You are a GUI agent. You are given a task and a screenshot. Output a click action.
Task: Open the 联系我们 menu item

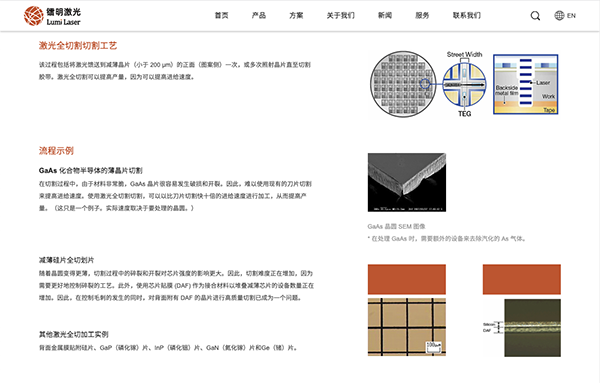(x=466, y=15)
